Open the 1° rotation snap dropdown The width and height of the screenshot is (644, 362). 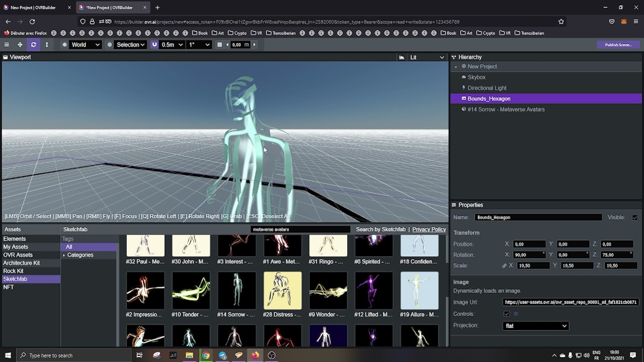tap(199, 45)
